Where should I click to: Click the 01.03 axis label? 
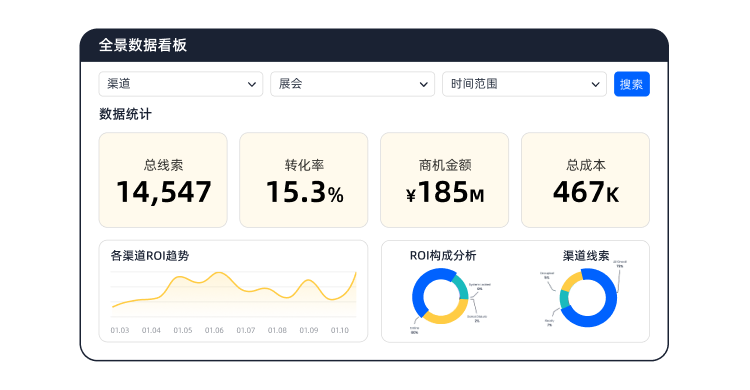[x=120, y=330]
